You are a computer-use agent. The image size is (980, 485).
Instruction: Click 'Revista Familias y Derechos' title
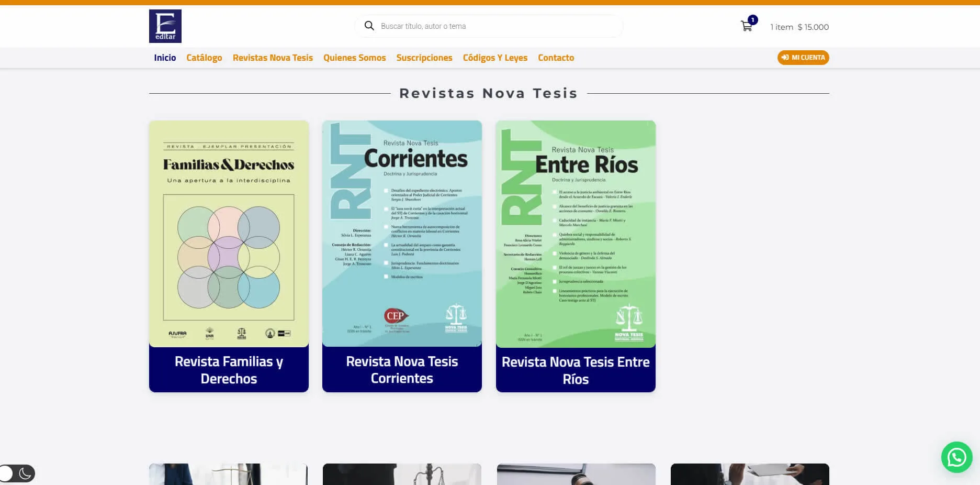(229, 370)
